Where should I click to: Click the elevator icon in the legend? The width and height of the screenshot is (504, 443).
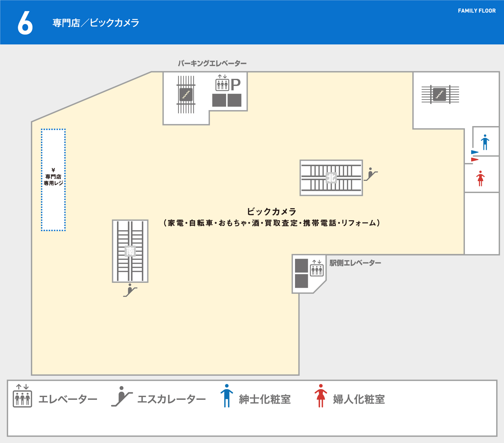click(22, 396)
